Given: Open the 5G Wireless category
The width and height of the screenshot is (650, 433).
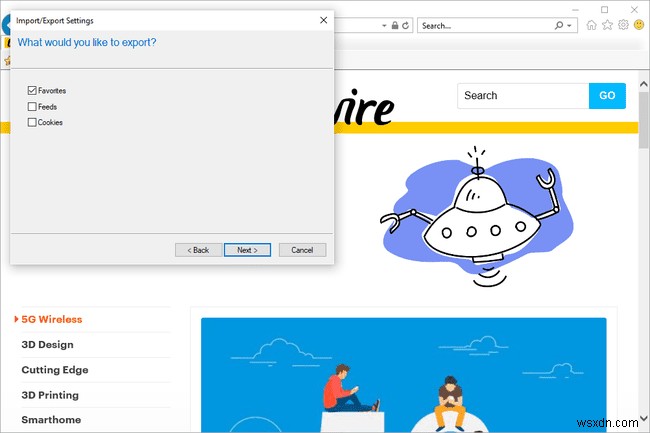Looking at the screenshot, I should coord(52,319).
